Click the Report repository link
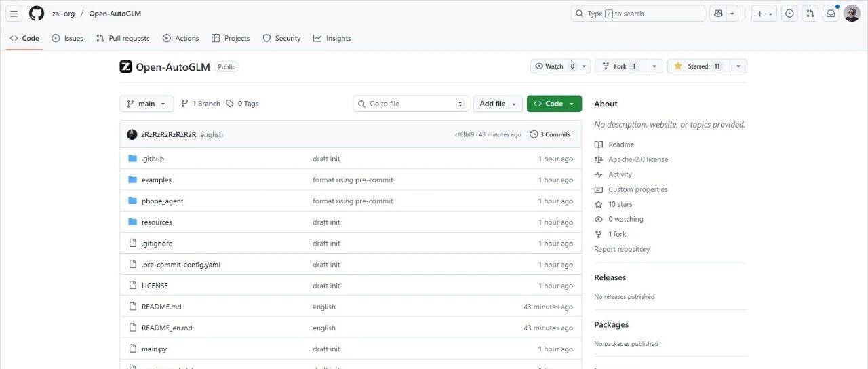This screenshot has height=369, width=868. click(622, 249)
